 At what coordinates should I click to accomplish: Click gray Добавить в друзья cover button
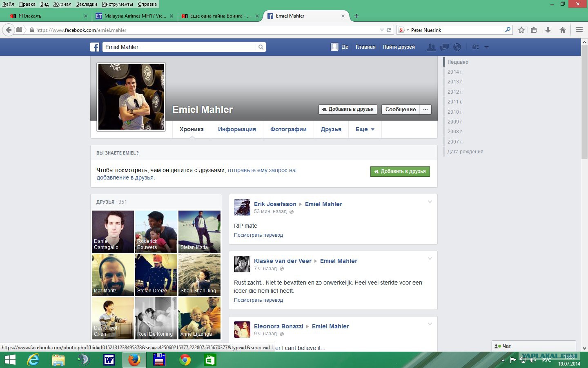coord(348,109)
